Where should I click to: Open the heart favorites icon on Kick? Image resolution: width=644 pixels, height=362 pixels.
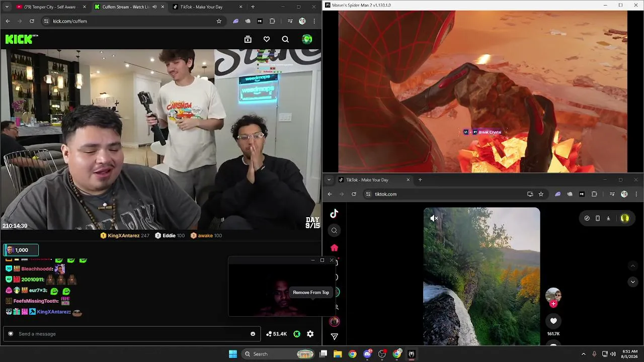[x=267, y=39]
